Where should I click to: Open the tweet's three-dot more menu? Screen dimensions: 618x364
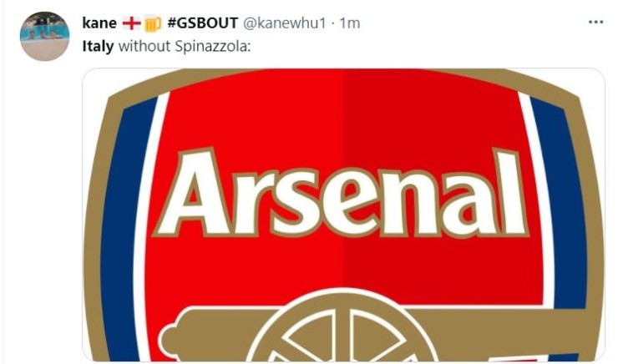tap(595, 22)
